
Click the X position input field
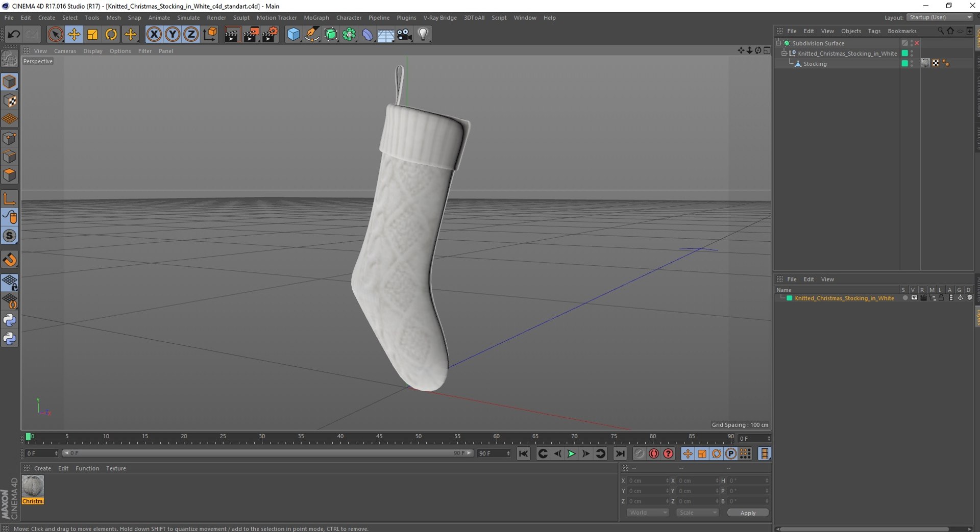point(648,480)
